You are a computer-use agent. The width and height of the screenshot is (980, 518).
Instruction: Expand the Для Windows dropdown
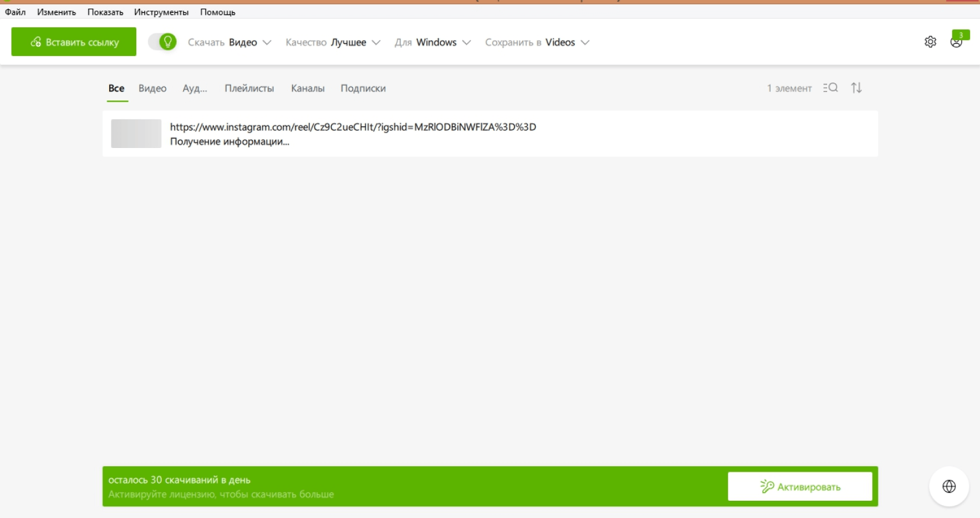433,43
